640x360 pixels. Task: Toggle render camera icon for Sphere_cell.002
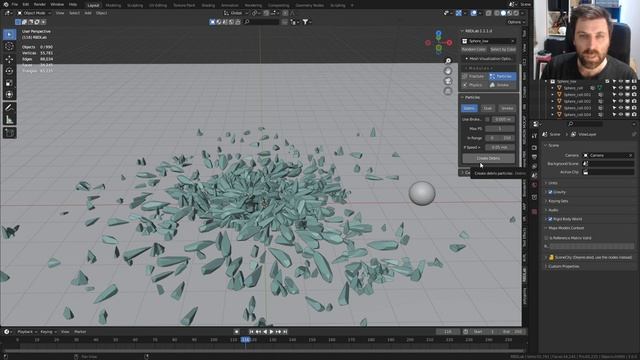634,101
